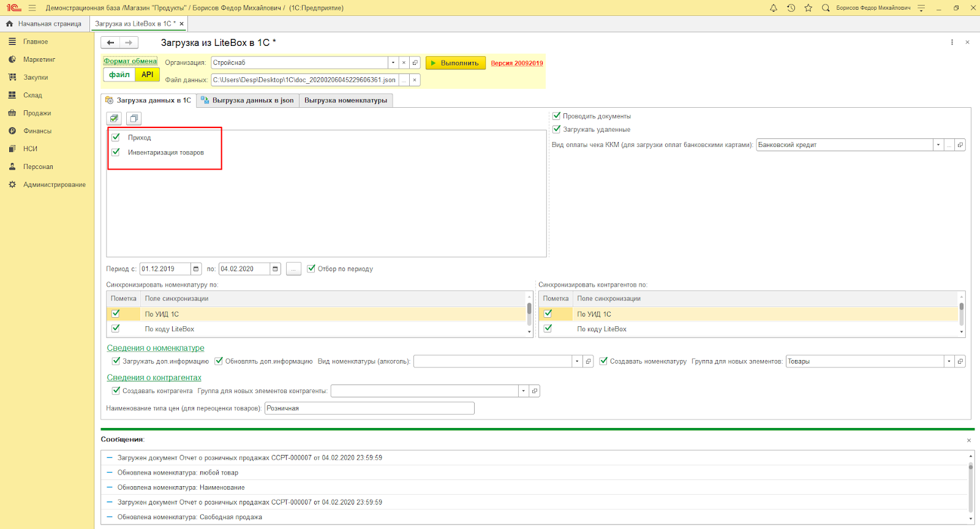Open favorites star icon
Viewport: 980px width, 529px height.
[x=809, y=8]
